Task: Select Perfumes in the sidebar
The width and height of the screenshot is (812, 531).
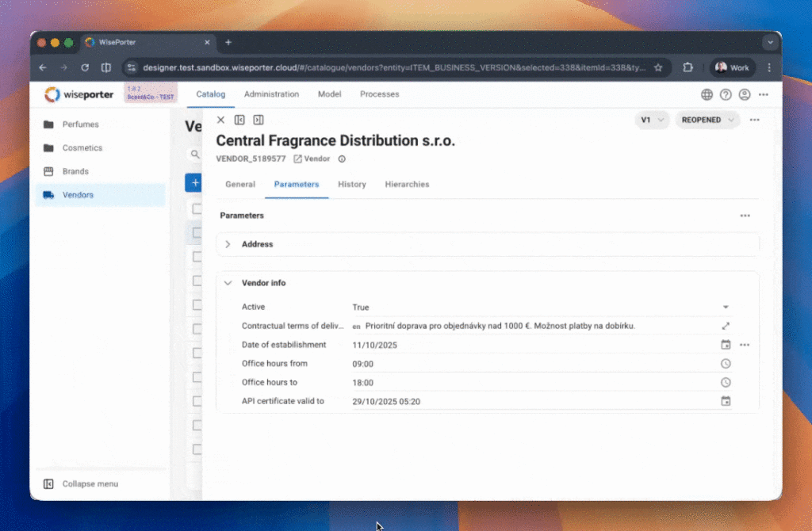Action: pos(80,124)
